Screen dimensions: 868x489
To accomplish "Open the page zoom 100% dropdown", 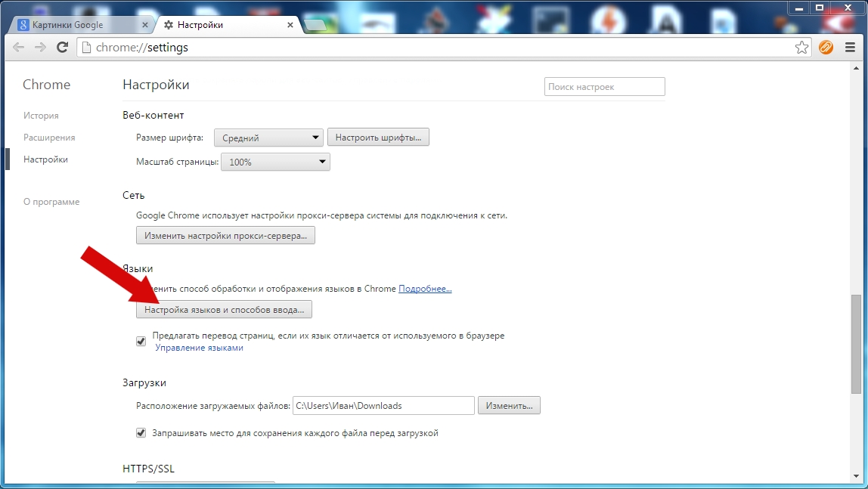I will coord(275,162).
